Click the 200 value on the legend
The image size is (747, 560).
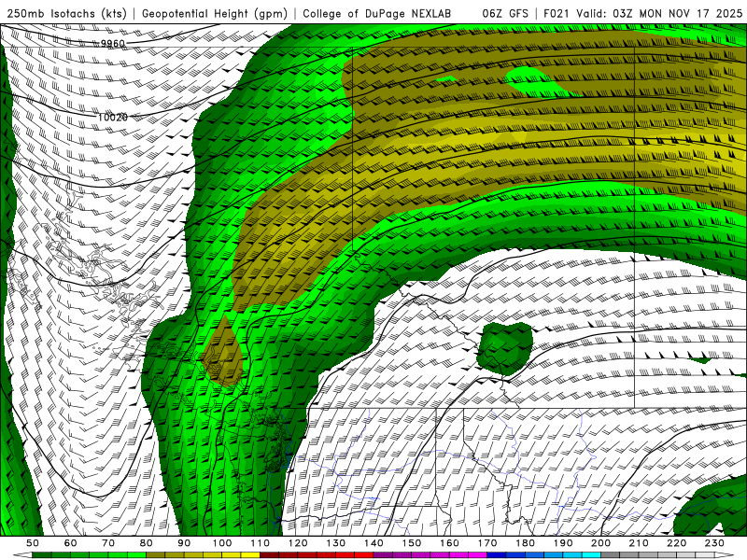click(600, 543)
